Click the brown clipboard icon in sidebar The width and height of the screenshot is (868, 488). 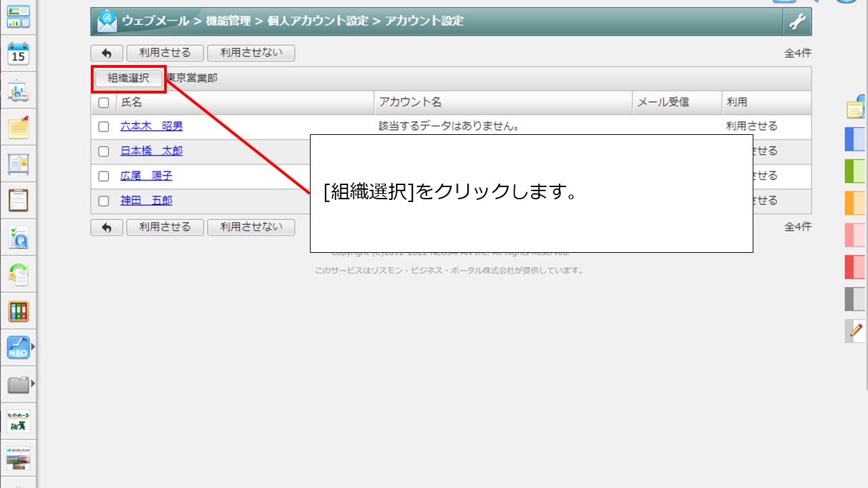[x=18, y=201]
